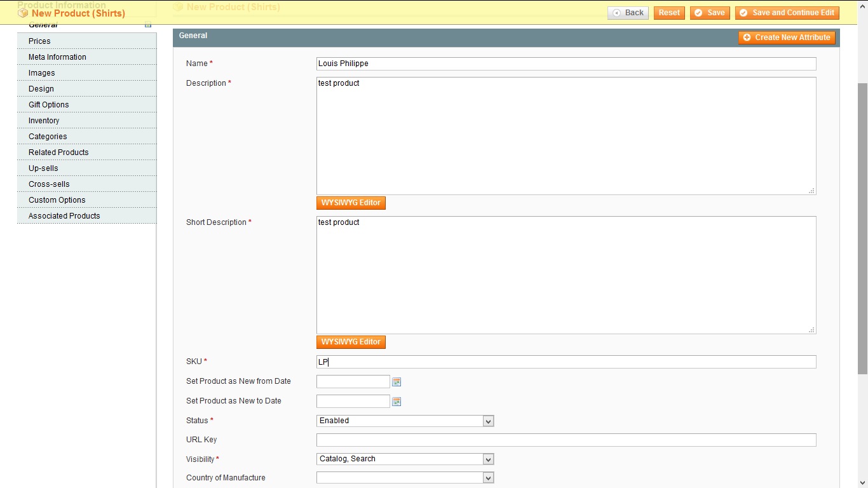Viewport: 868px width, 488px height.
Task: Open the Status dropdown
Action: click(x=405, y=421)
